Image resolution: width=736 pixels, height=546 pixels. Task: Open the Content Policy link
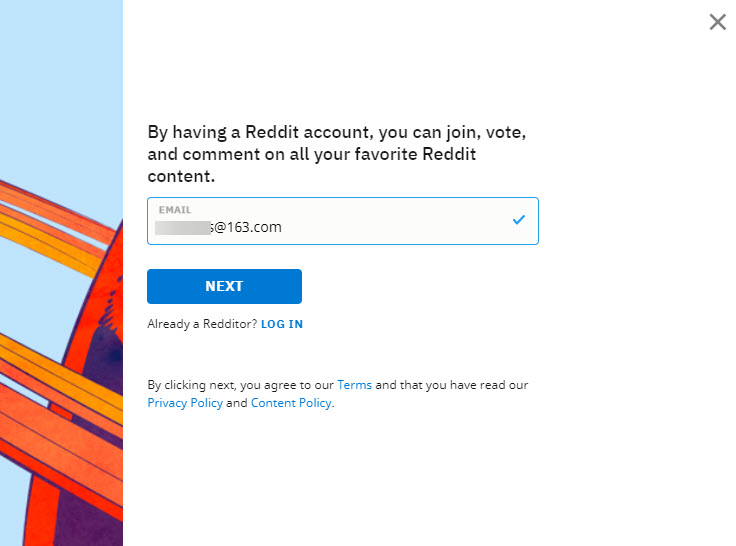(x=290, y=403)
